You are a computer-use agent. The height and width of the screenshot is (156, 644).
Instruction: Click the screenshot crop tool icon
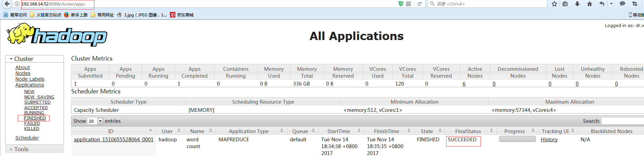click(635, 4)
